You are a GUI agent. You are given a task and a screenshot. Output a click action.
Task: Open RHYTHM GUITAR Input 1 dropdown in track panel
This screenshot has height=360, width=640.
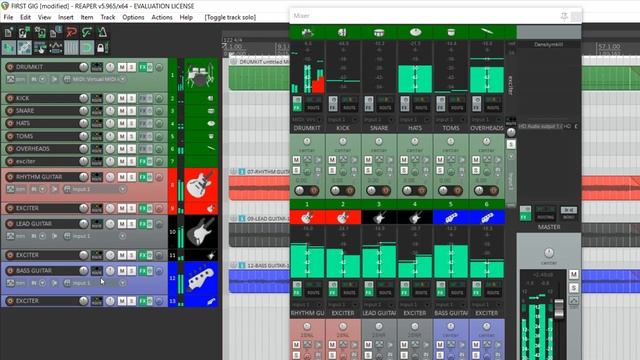(95, 189)
